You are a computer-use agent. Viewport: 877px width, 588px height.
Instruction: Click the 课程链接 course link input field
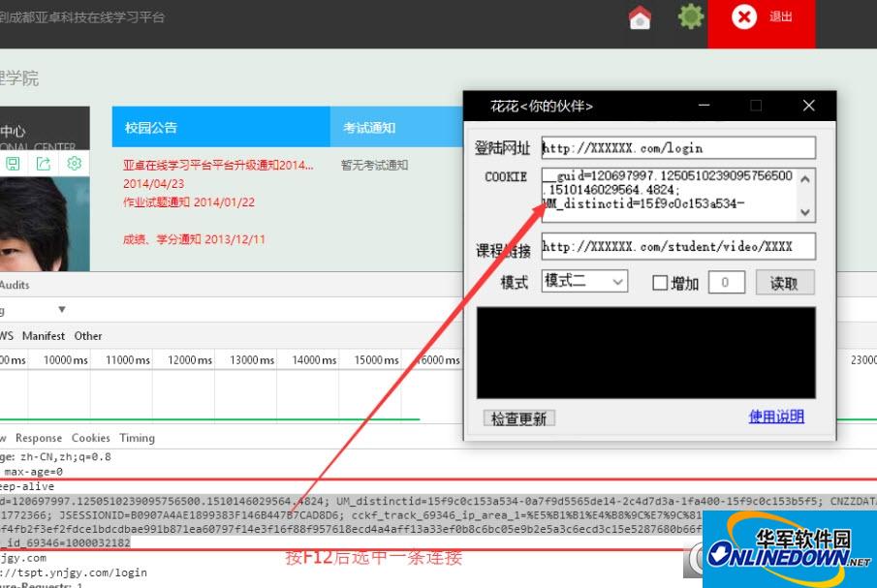click(x=678, y=246)
